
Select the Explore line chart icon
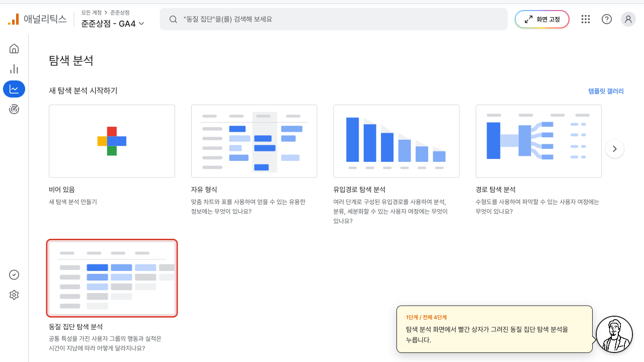[x=14, y=89]
